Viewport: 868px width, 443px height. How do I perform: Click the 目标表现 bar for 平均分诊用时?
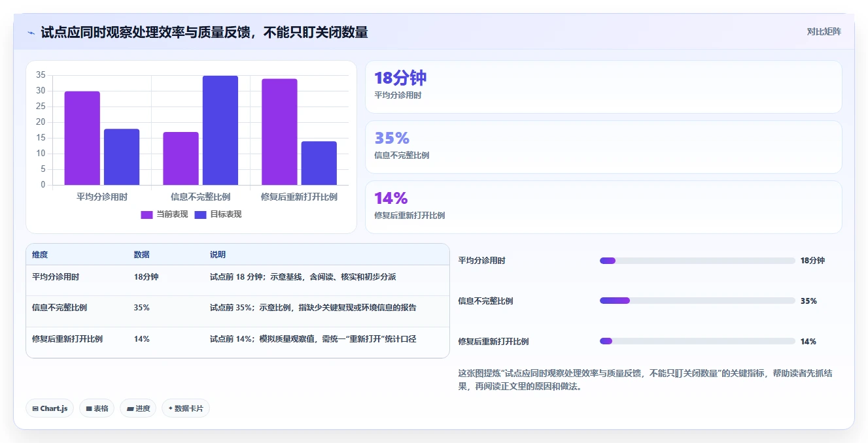coord(122,157)
